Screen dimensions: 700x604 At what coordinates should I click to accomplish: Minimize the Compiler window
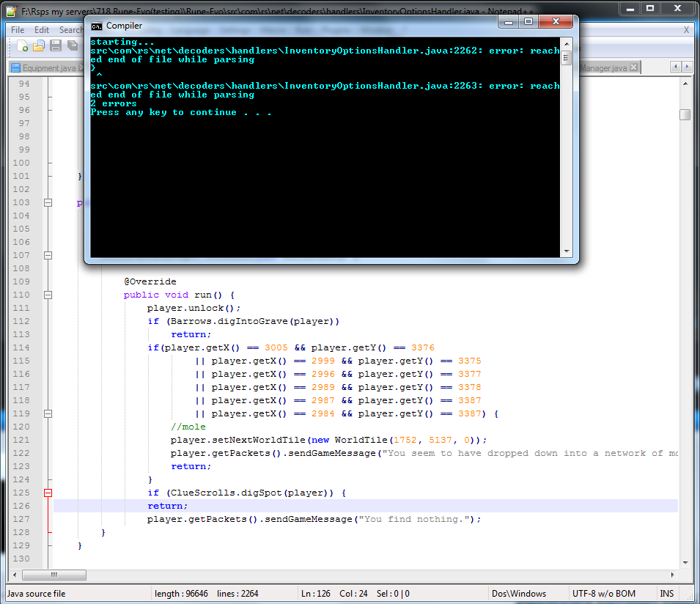pos(509,21)
